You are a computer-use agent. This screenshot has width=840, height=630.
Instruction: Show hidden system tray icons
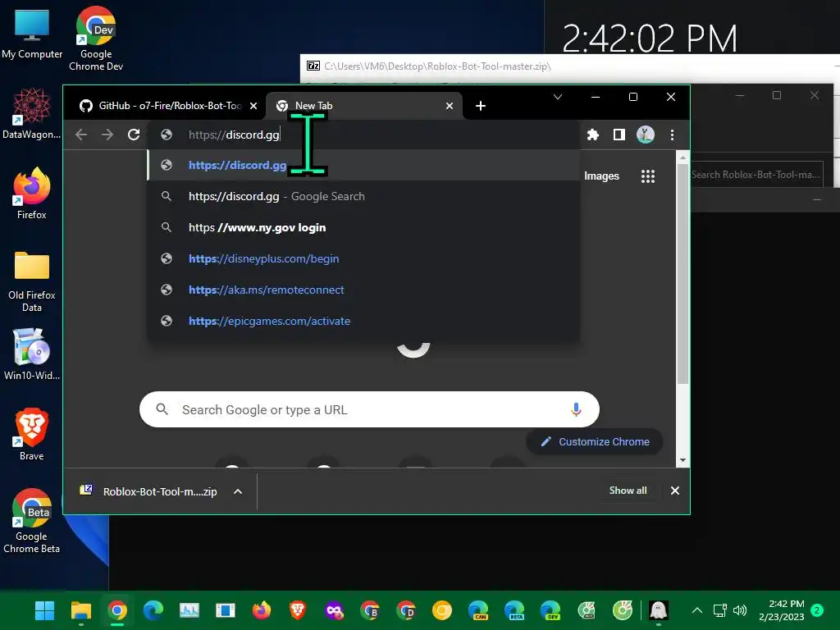[697, 610]
